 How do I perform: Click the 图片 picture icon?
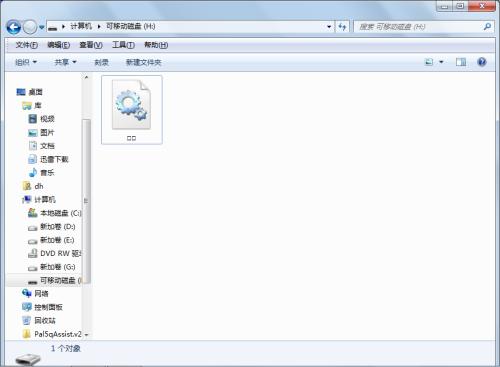pos(33,133)
